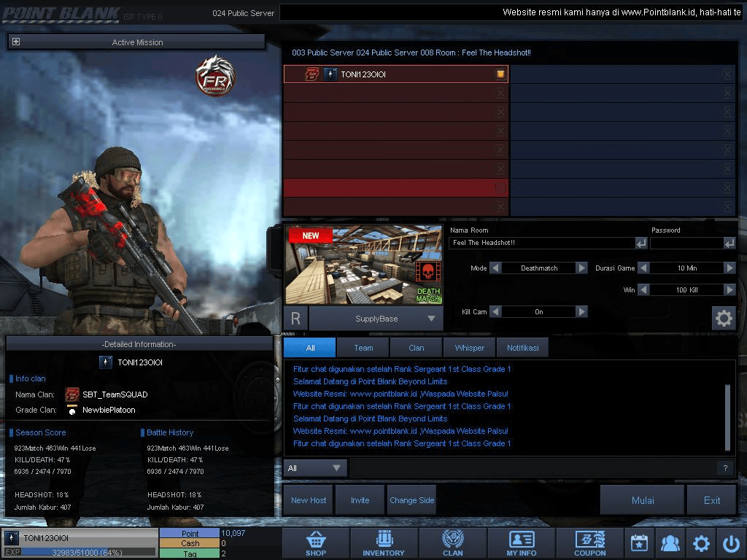Switch to the Clan chat tab
Viewport: 747px width, 560px height.
[x=417, y=348]
